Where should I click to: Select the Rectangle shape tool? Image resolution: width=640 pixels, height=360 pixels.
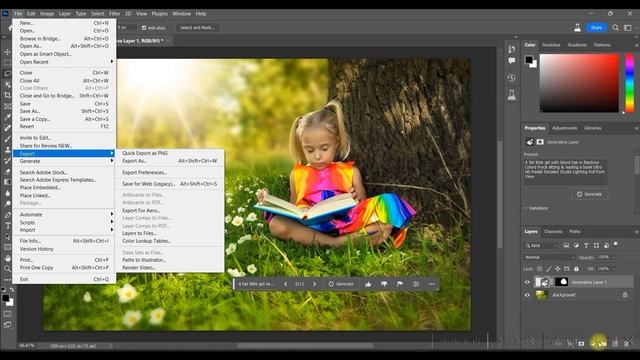pyautogui.click(x=7, y=247)
